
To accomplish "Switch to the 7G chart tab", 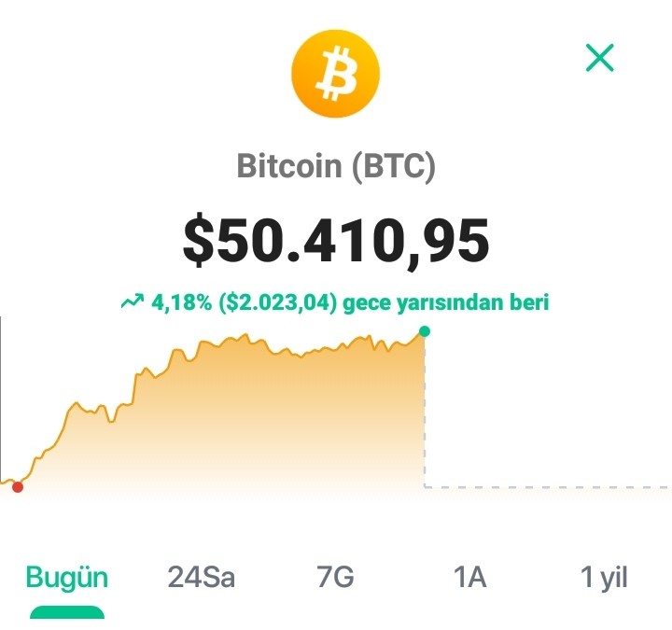I will 335,577.
